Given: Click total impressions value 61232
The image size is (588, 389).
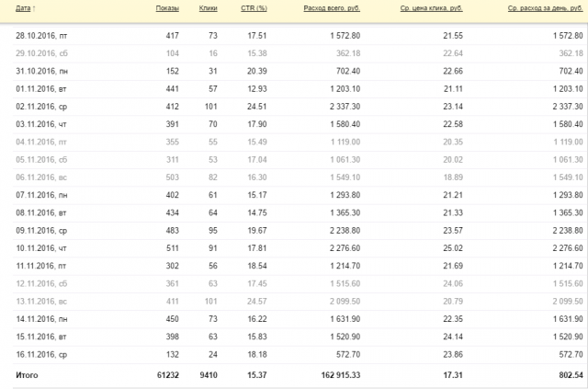Looking at the screenshot, I should click(x=168, y=375).
